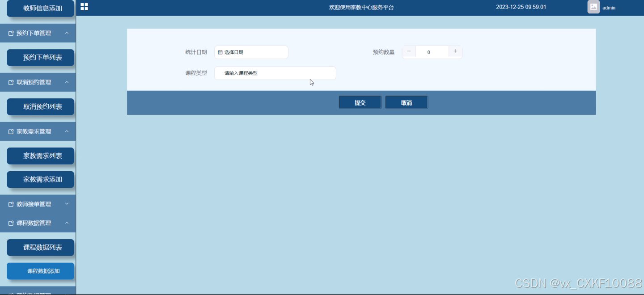Click the 教师接单管理 menu header text
644x295 pixels.
34,204
